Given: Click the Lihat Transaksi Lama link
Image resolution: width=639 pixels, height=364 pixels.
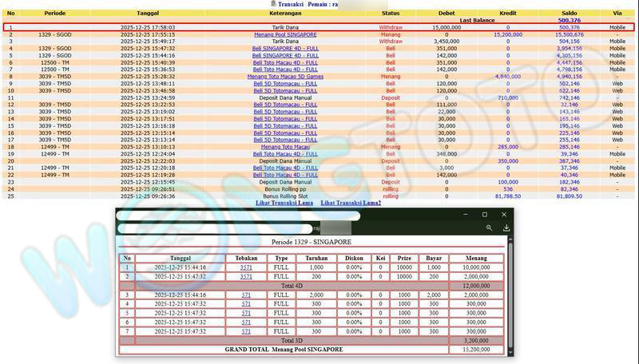Looking at the screenshot, I should (284, 203).
